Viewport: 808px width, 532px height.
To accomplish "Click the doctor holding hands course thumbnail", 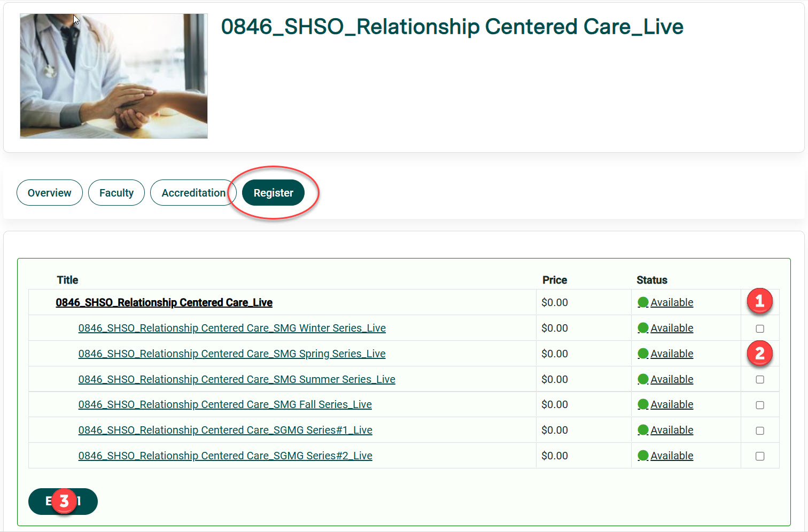I will pos(114,76).
